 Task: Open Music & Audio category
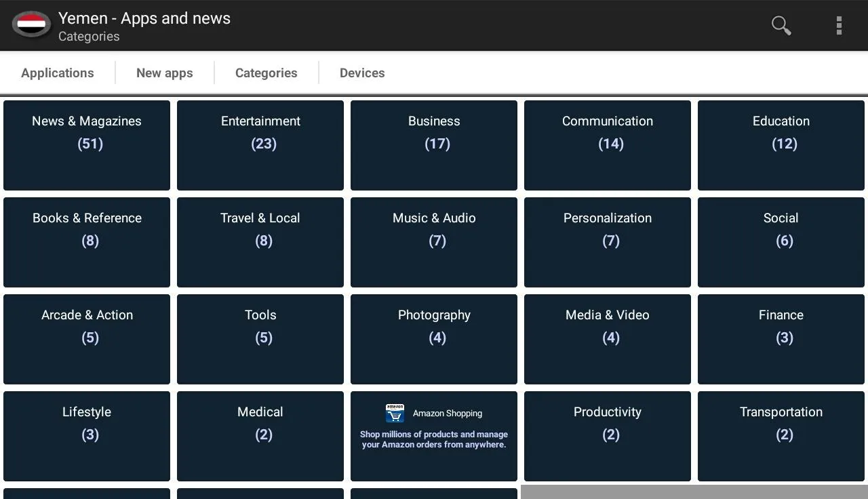[x=434, y=242]
